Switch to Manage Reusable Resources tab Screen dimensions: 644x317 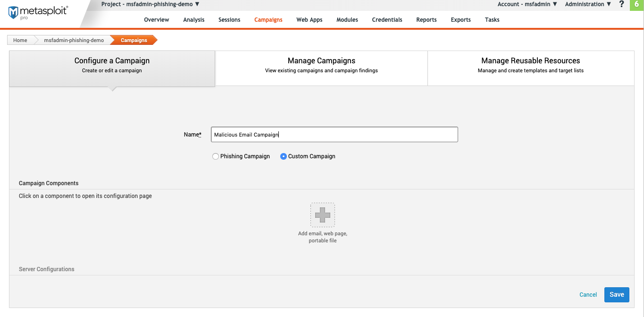pos(530,65)
